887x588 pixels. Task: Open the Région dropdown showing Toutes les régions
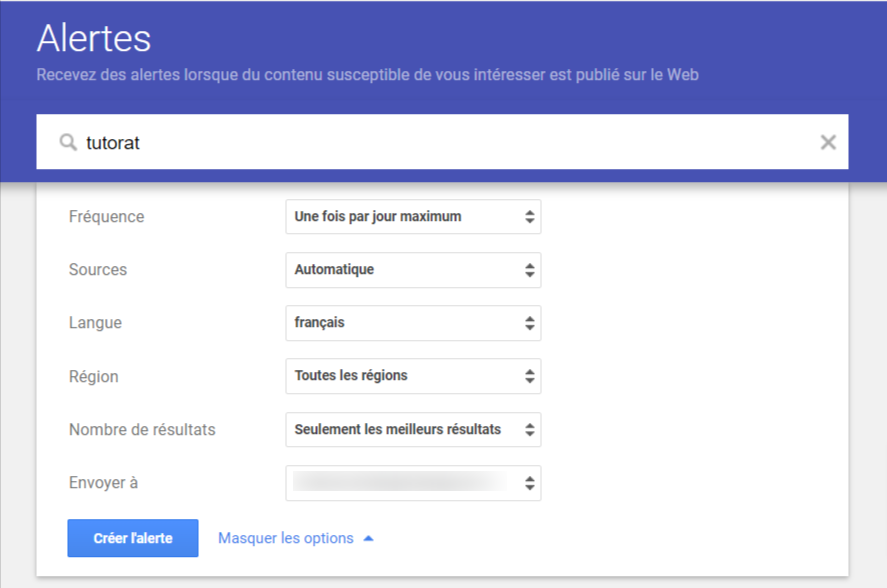point(410,376)
